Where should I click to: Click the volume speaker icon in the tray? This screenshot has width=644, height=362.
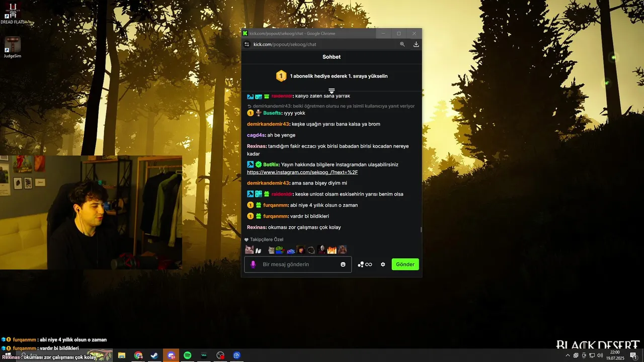click(x=600, y=355)
